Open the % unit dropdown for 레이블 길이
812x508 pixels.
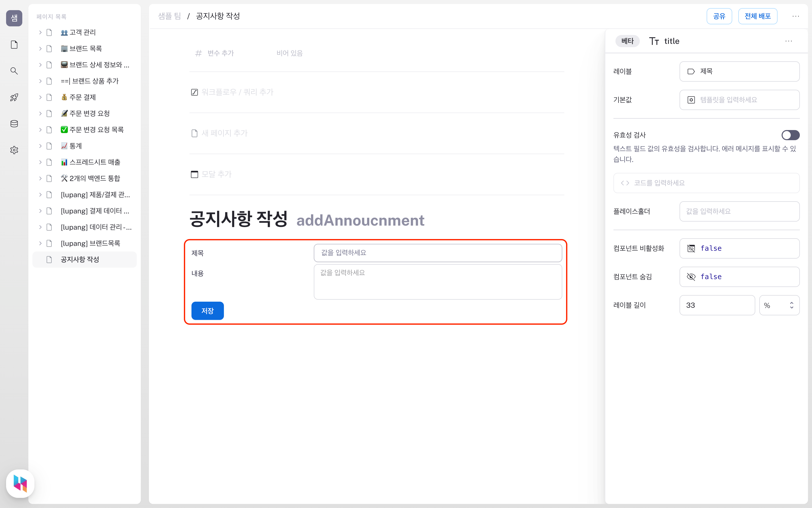[779, 305]
